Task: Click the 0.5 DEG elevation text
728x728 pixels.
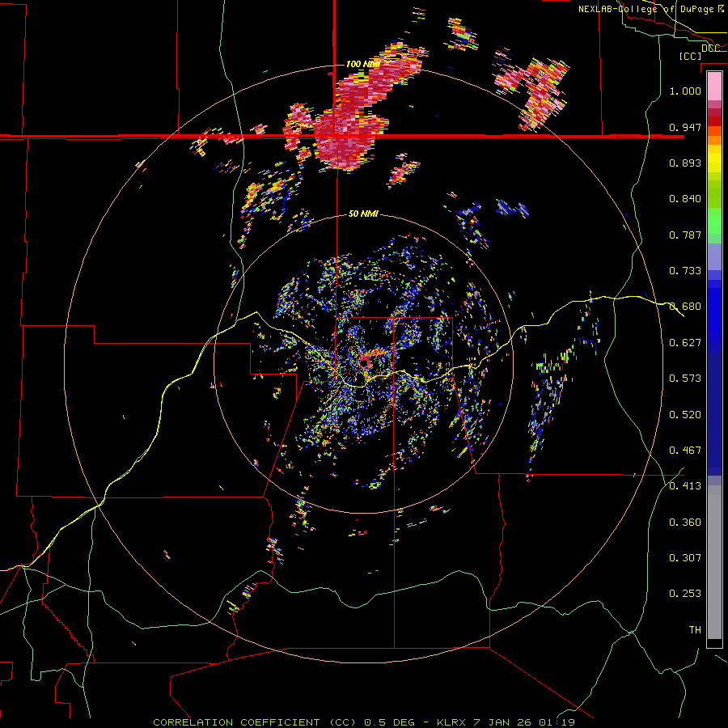Action: [x=390, y=722]
